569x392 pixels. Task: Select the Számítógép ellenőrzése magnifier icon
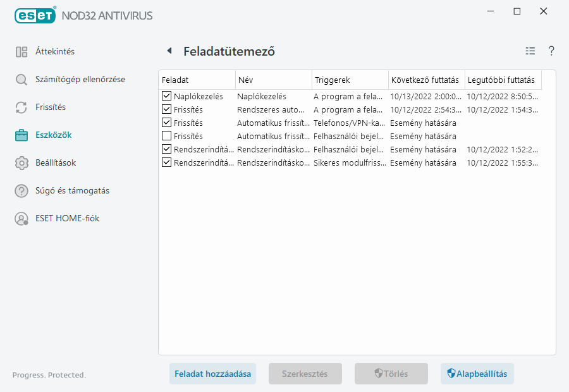(21, 79)
